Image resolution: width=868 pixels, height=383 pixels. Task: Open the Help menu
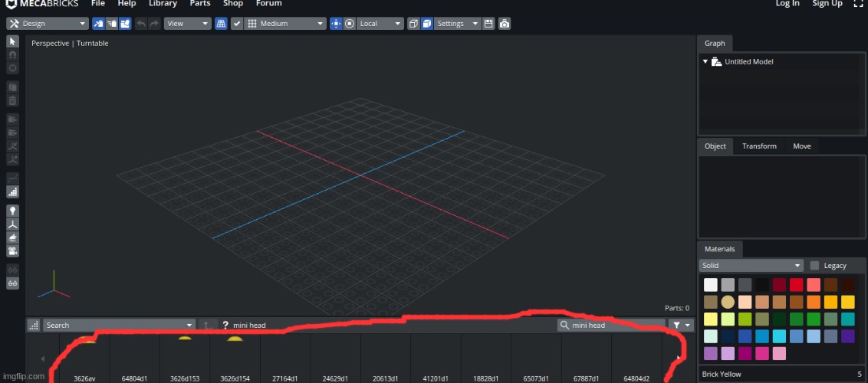click(x=127, y=3)
